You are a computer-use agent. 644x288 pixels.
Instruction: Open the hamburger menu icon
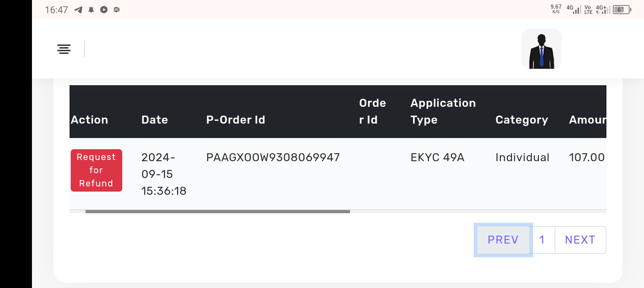[x=64, y=49]
